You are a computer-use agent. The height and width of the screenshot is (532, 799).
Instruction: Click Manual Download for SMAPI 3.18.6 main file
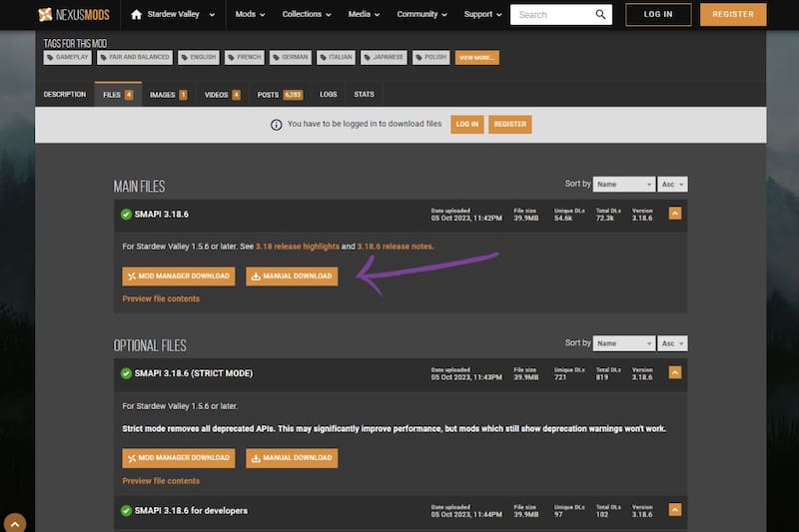click(292, 276)
